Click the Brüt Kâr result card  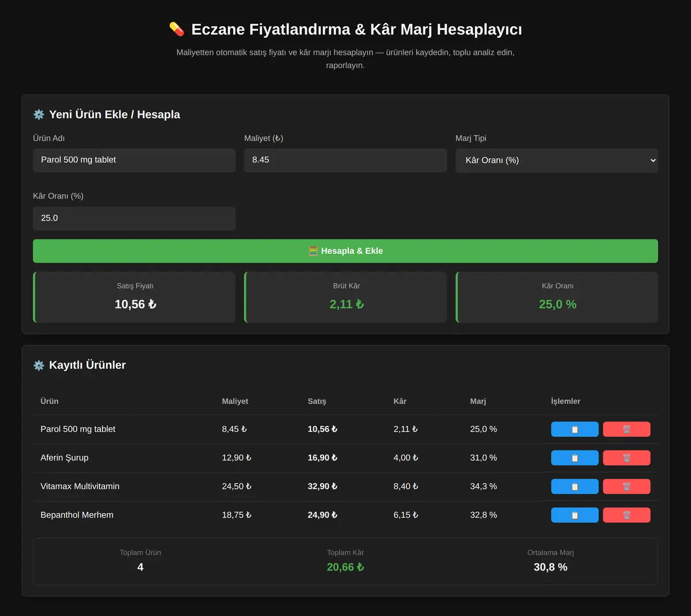[x=345, y=297]
